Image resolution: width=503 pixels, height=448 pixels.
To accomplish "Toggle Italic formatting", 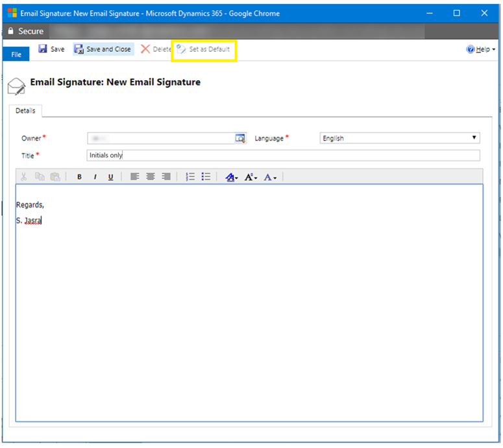I will click(x=95, y=177).
